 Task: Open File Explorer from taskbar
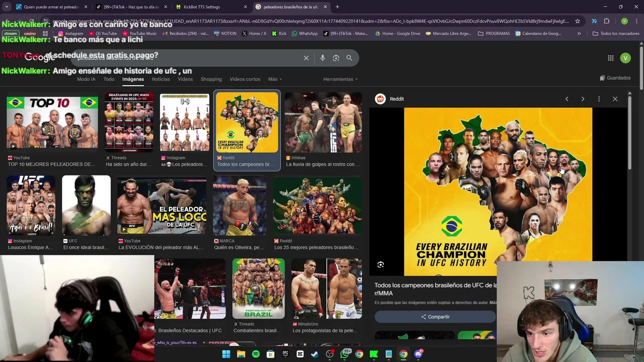(241, 354)
